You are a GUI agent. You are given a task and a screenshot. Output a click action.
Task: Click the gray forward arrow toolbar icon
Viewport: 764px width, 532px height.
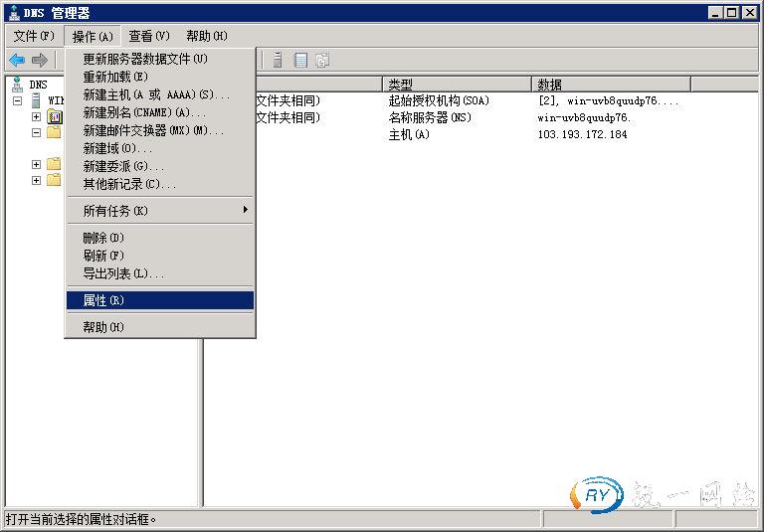40,60
